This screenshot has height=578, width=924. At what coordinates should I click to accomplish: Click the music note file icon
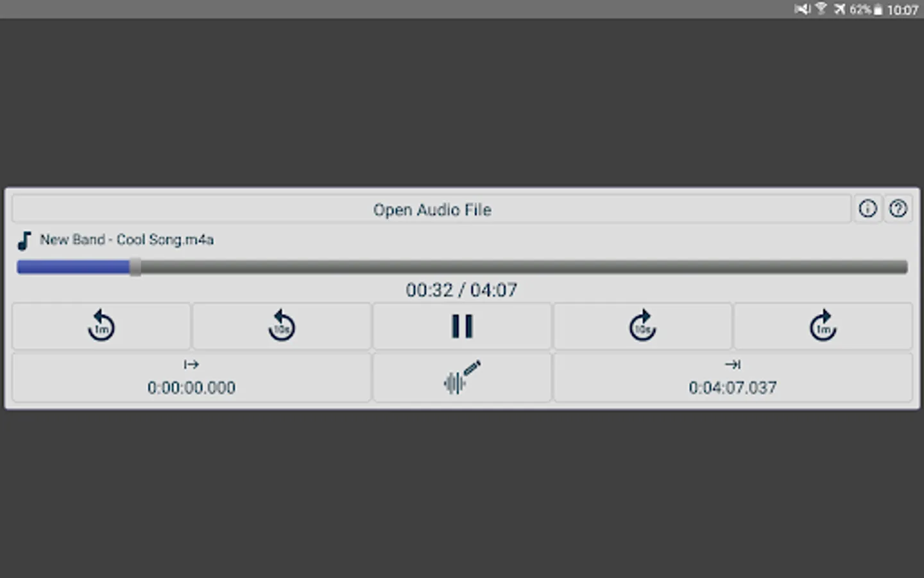[x=24, y=240]
